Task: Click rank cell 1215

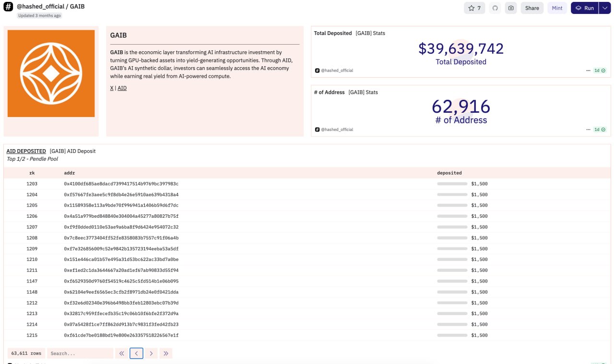Action: tap(32, 335)
